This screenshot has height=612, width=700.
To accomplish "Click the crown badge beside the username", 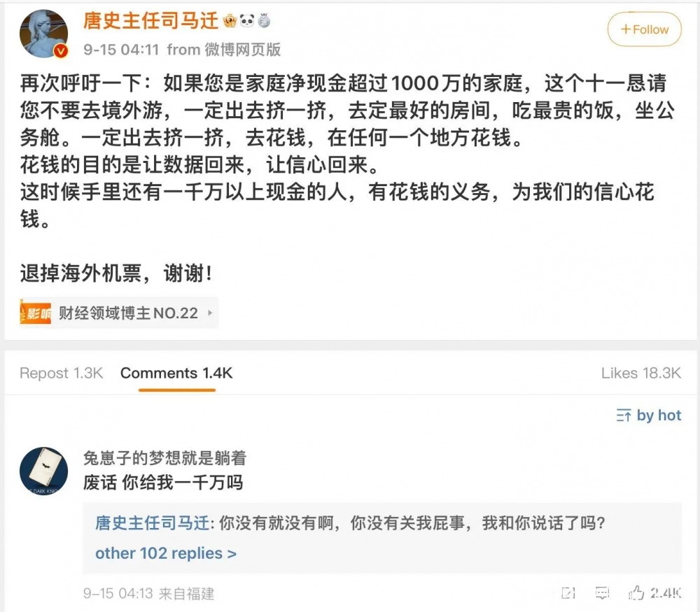I will (x=230, y=20).
